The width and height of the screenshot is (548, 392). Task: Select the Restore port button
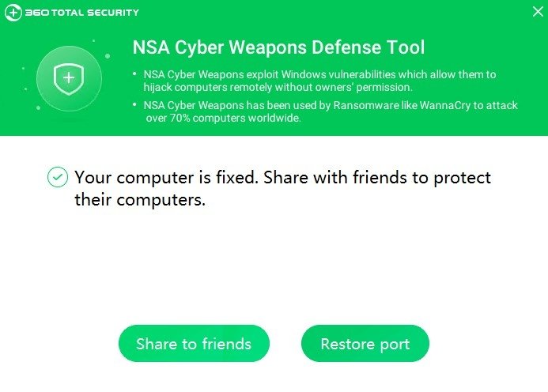coord(365,344)
